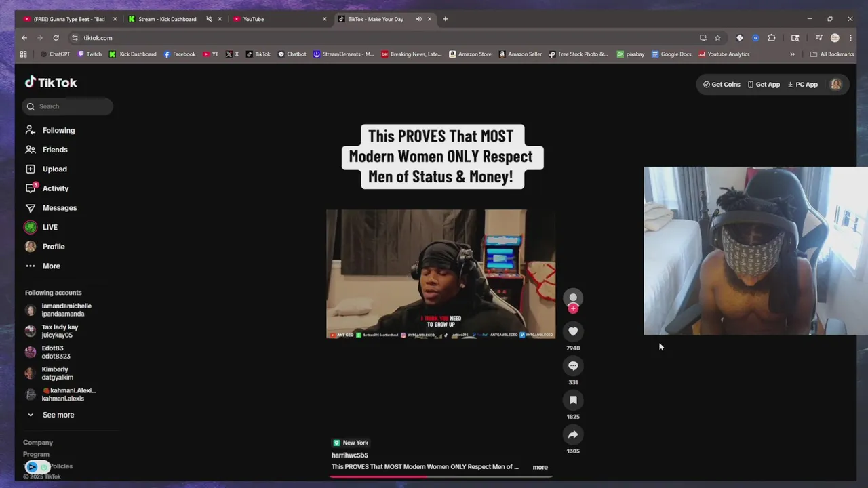This screenshot has height=488, width=868.
Task: Click the browser back arrow
Action: pos(24,38)
